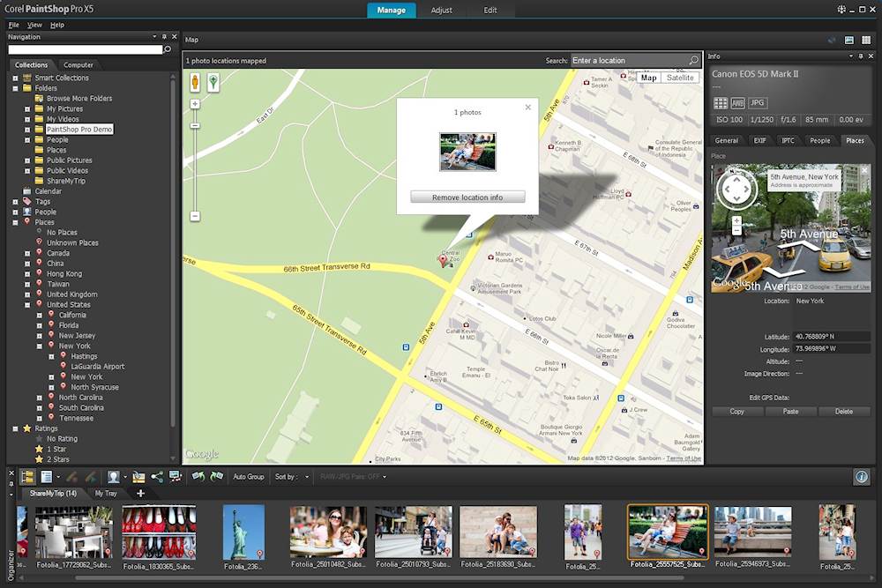This screenshot has height=588, width=882.
Task: Switch map to Satellite view
Action: 679,78
